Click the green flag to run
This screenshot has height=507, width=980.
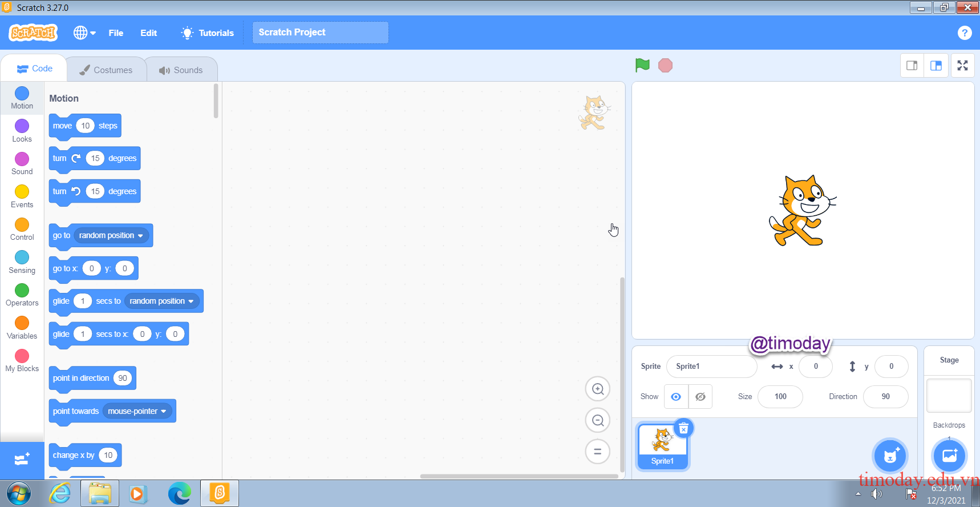pos(642,65)
